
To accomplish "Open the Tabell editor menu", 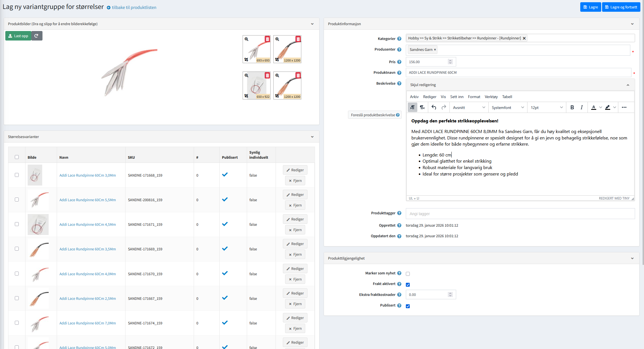I will 507,97.
